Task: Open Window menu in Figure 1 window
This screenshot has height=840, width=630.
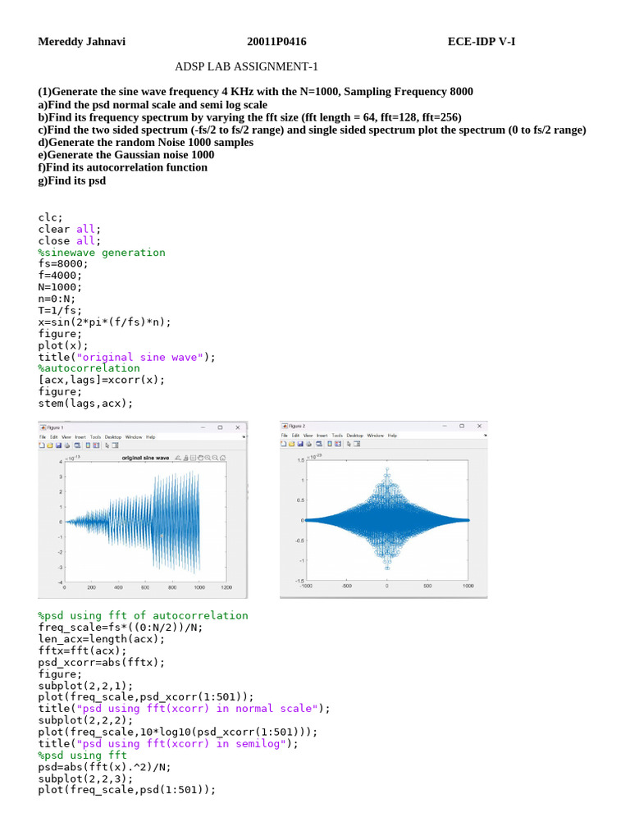Action: click(x=134, y=437)
